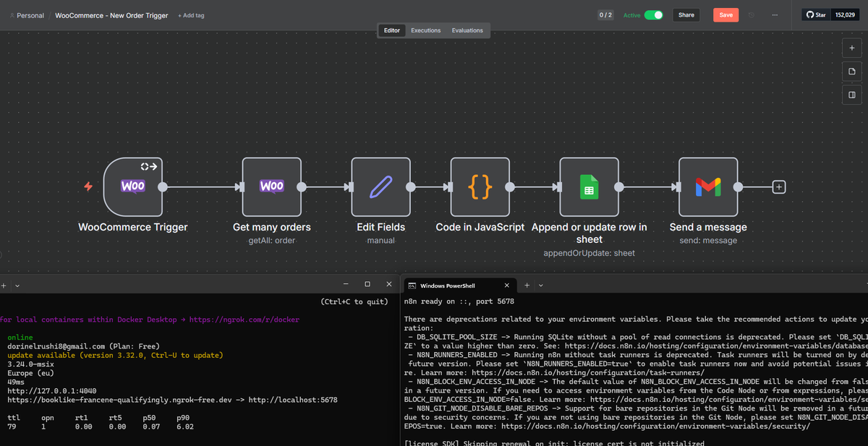Open new tab in PowerShell window
868x446 pixels.
click(x=528, y=286)
